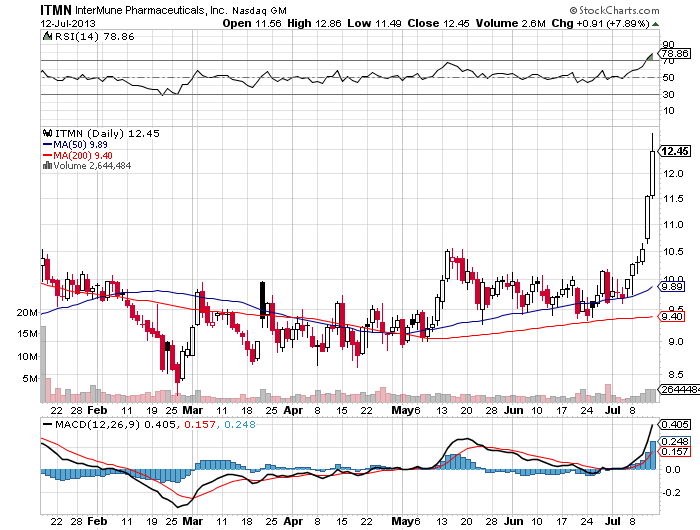The height and width of the screenshot is (530, 700).
Task: Click the 20M volume scale label
Action: pos(27,313)
